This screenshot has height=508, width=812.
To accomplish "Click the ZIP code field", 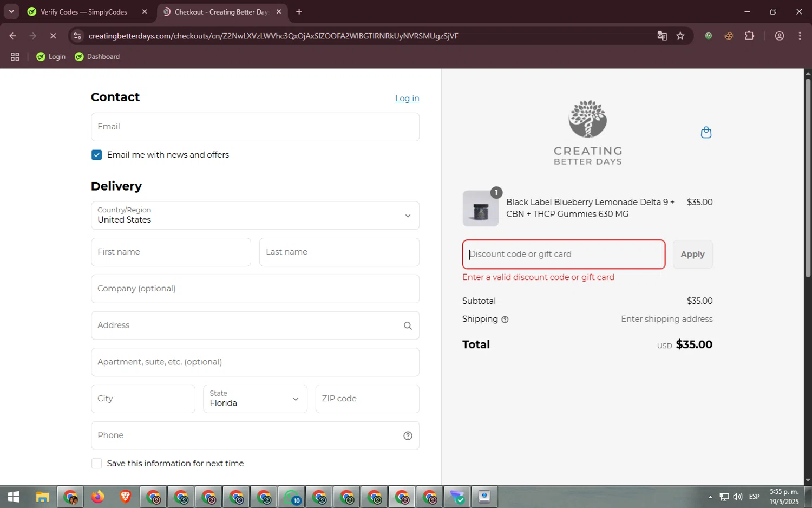I will pyautogui.click(x=368, y=399).
